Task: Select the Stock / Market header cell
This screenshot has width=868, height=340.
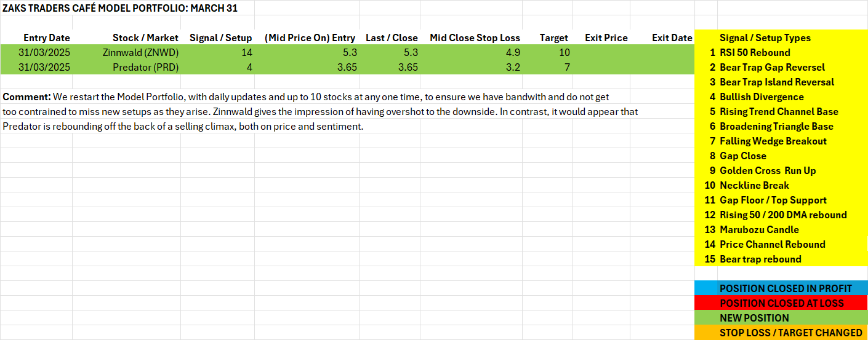Action: (145, 38)
